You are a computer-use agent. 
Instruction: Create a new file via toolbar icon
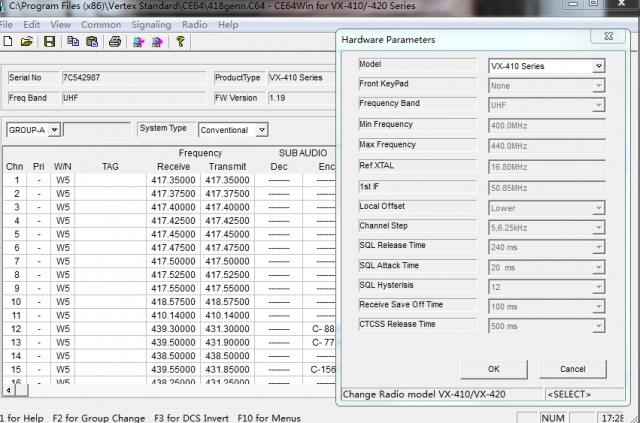tap(8, 41)
